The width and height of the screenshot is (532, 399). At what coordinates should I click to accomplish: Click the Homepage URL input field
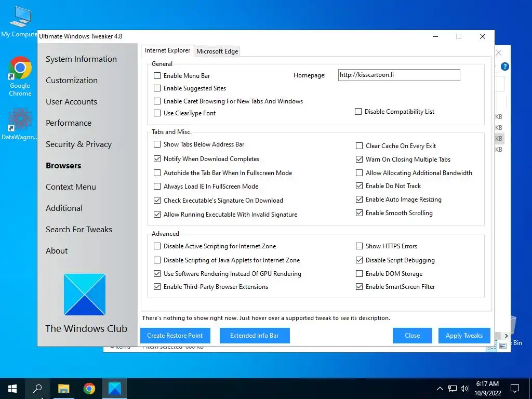399,75
